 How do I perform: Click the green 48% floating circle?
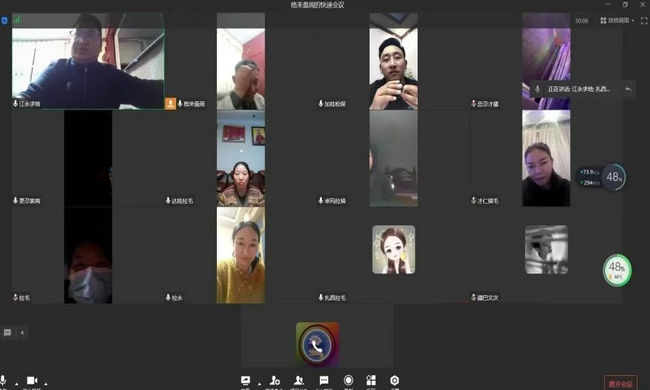tap(617, 270)
